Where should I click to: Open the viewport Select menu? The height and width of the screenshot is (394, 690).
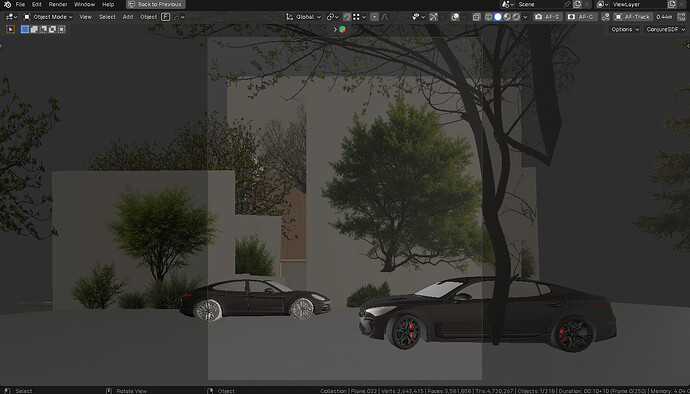coord(107,17)
